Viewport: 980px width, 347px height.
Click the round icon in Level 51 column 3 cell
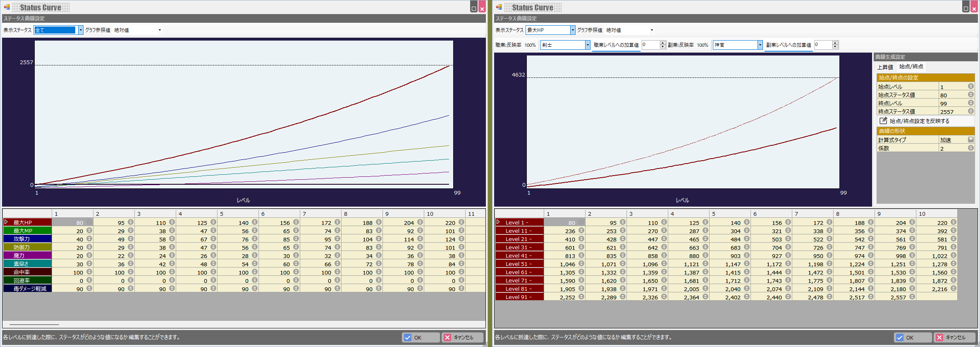(664, 264)
